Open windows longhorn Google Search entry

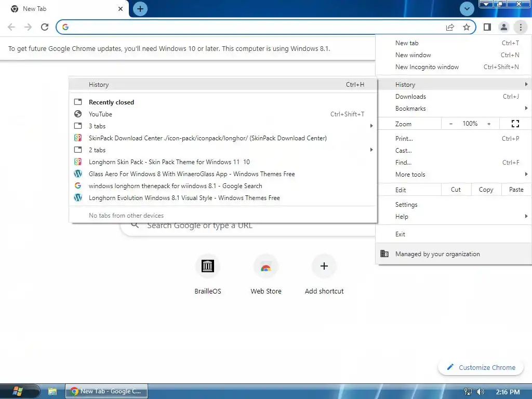point(223,186)
